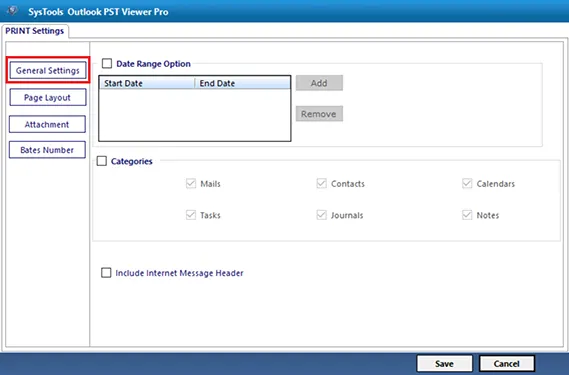This screenshot has height=375, width=569.
Task: Enable the Categories checkbox
Action: pyautogui.click(x=102, y=161)
